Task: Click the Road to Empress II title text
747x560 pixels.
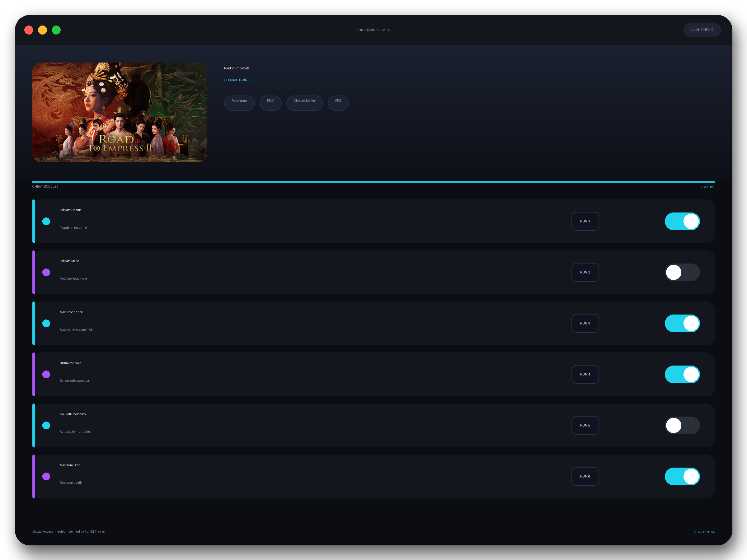Action: coord(236,68)
